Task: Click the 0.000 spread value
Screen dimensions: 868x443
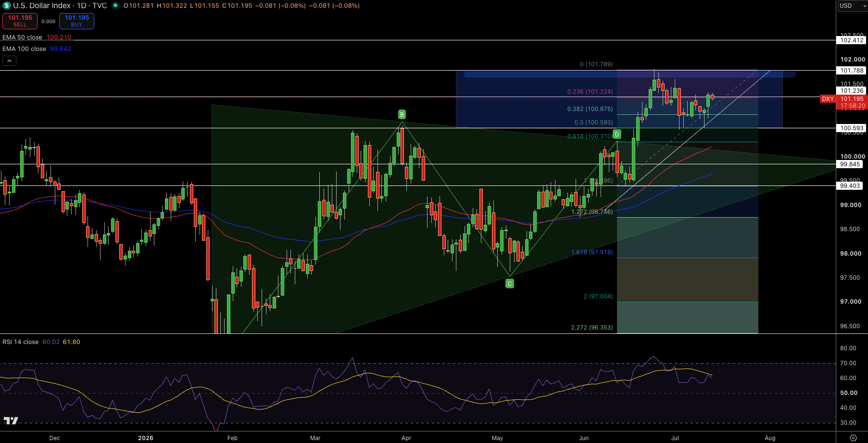Action: coord(48,22)
